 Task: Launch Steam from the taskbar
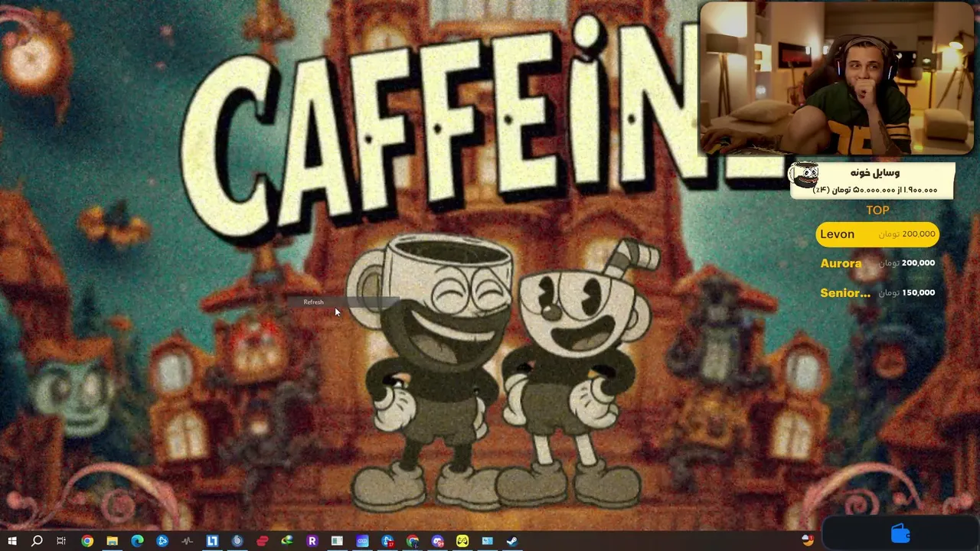pyautogui.click(x=512, y=541)
